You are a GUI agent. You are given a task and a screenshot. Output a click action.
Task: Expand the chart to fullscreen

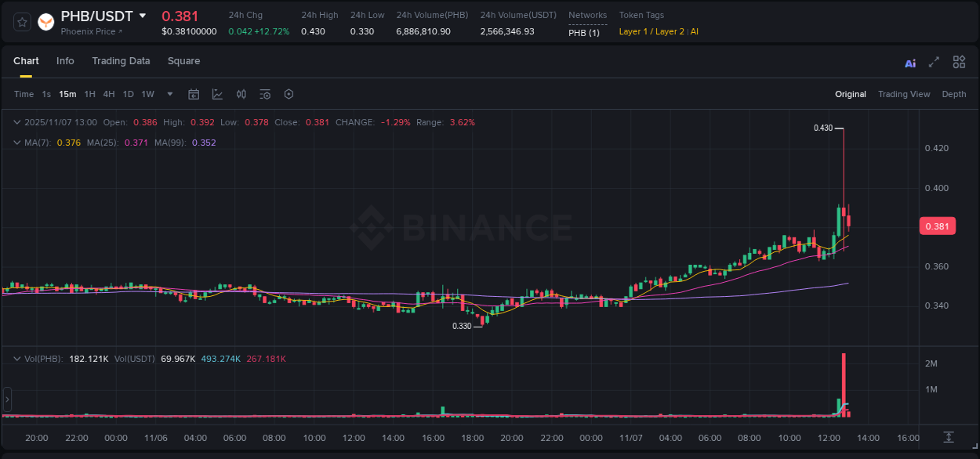coord(934,62)
